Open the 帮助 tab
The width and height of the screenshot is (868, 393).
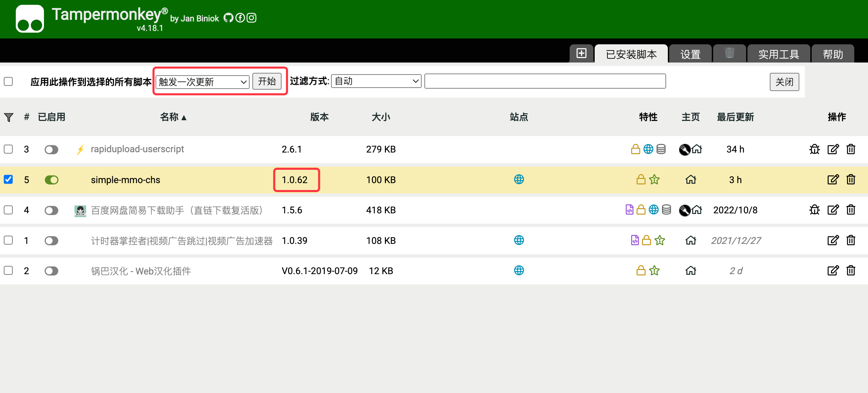[x=833, y=54]
